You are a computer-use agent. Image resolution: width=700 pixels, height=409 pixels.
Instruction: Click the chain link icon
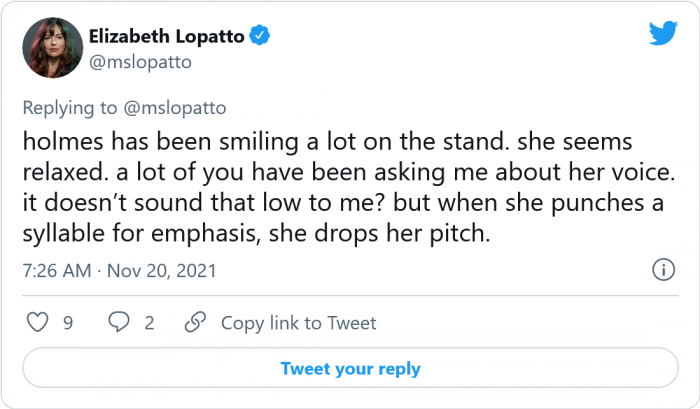[x=197, y=322]
